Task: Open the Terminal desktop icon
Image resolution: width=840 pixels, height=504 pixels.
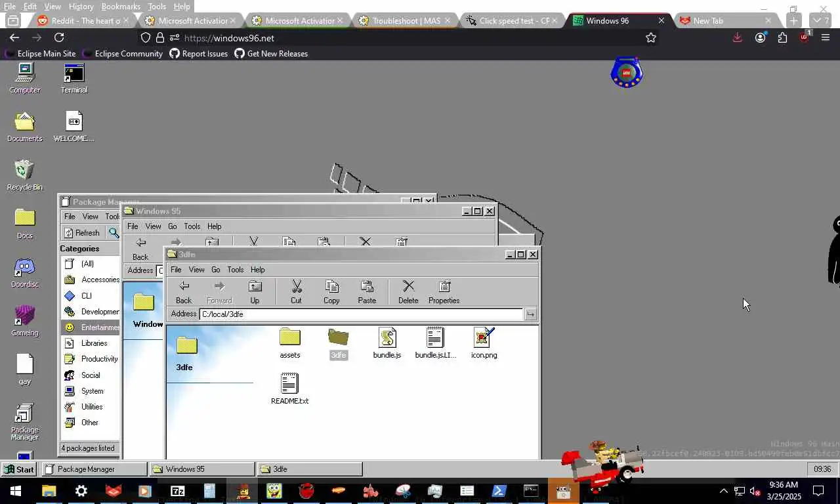Action: tap(74, 78)
